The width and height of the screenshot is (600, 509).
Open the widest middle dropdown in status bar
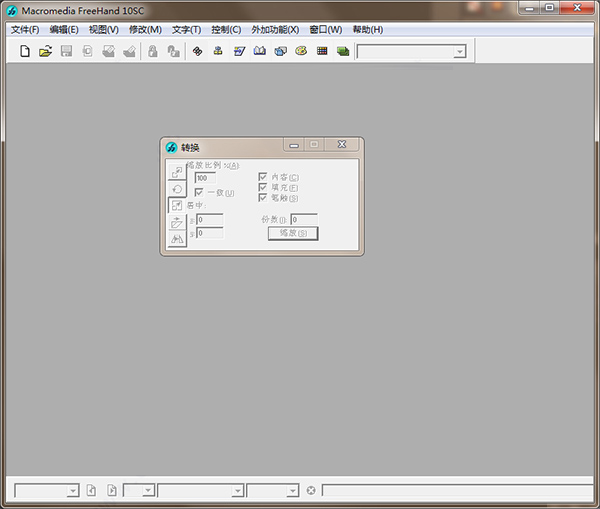click(237, 491)
